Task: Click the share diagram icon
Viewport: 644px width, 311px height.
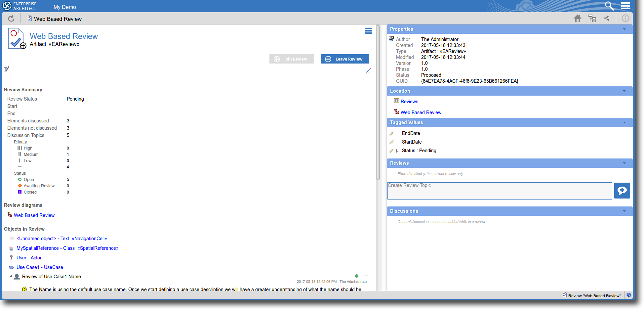Action: pos(607,19)
